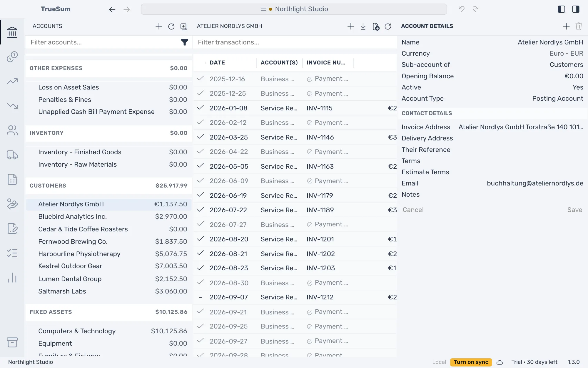This screenshot has width=588, height=368.
Task: Open the archive box sidebar icon
Action: (12, 342)
